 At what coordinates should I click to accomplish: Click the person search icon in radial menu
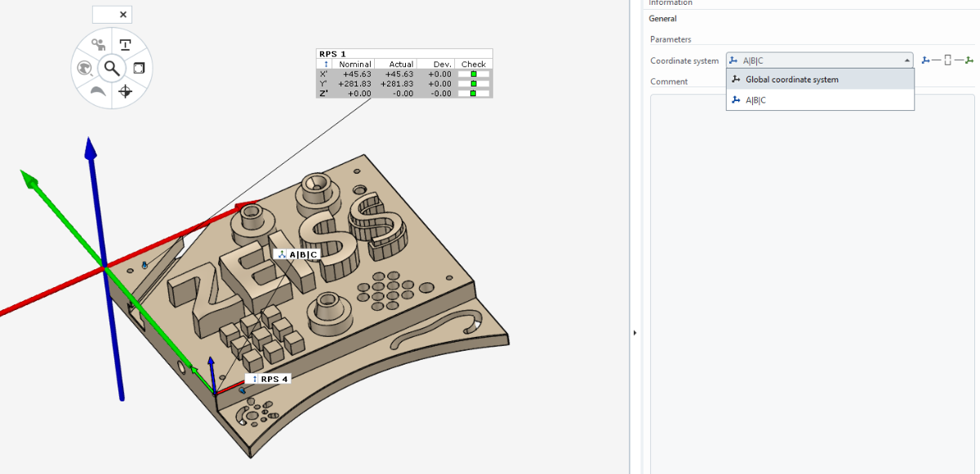pyautogui.click(x=99, y=45)
